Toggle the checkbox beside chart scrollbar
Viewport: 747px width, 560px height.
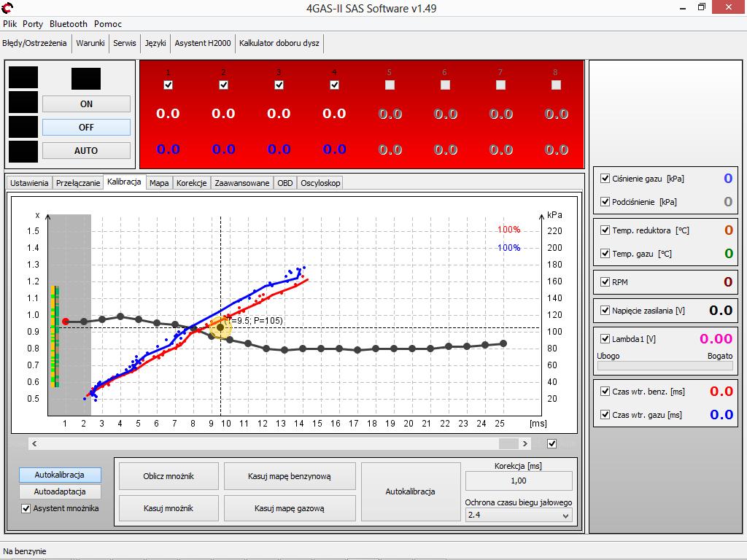551,444
